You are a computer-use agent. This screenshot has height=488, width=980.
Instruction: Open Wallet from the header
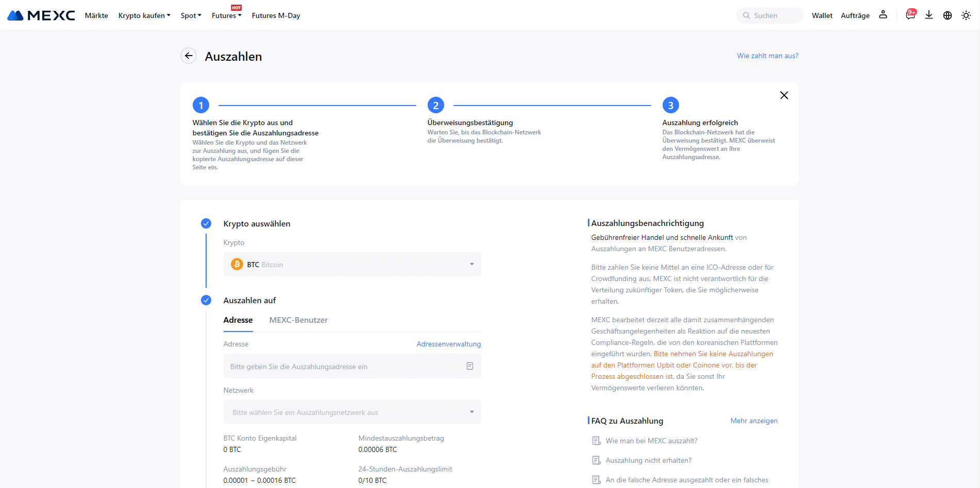click(x=822, y=15)
